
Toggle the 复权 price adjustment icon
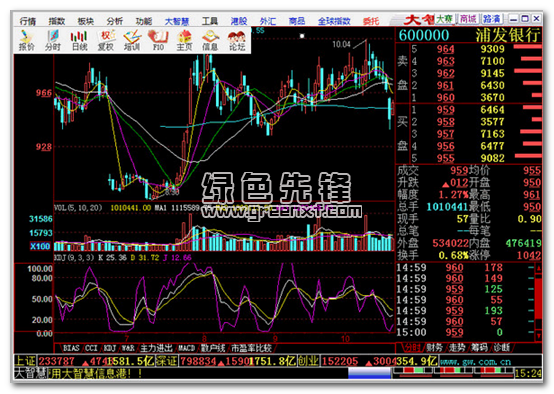[x=106, y=40]
